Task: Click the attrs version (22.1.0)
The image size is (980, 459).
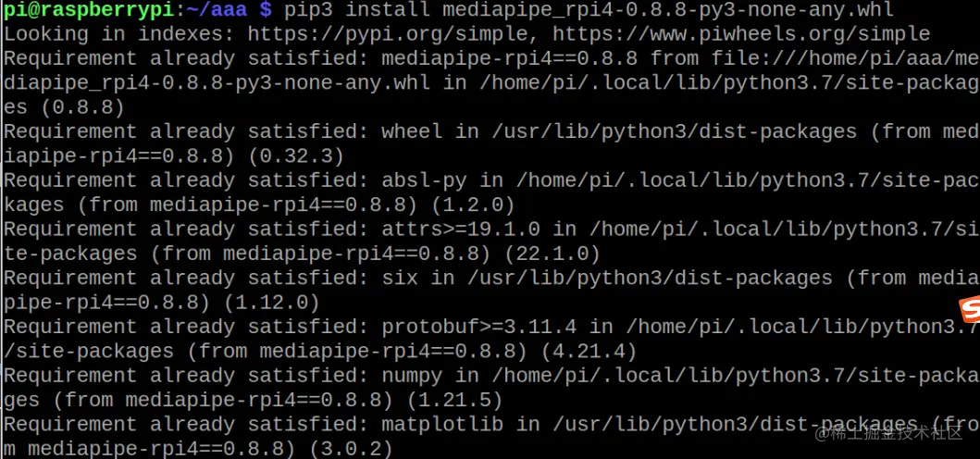Action: (552, 254)
